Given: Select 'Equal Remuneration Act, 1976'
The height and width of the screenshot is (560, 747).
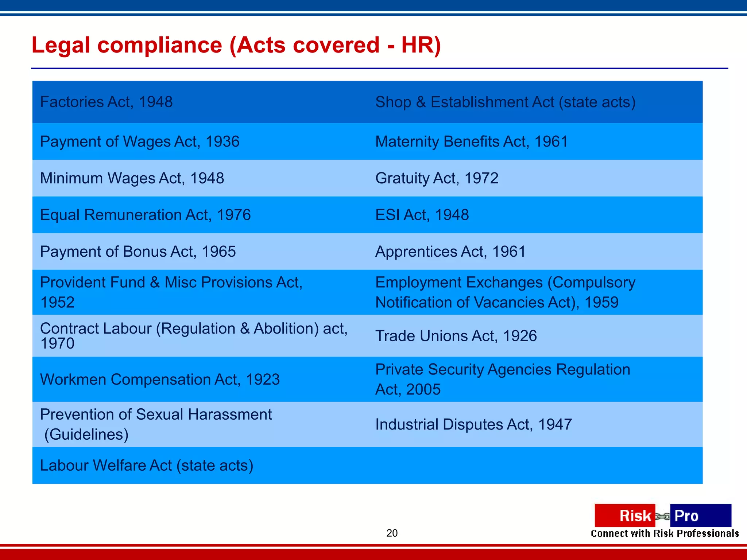Looking at the screenshot, I should point(145,215).
